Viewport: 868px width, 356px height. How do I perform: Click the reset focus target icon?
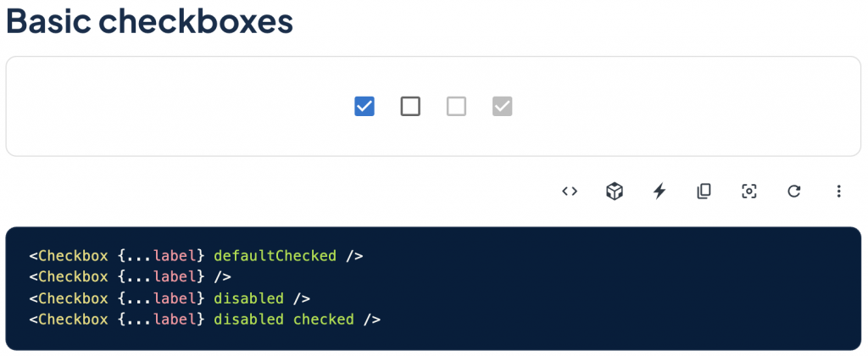coord(748,192)
